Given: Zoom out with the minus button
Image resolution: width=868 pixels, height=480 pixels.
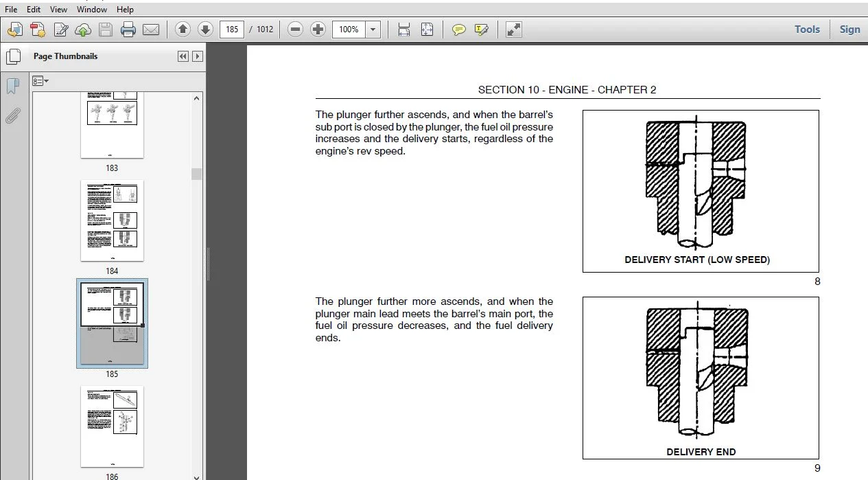Looking at the screenshot, I should pyautogui.click(x=295, y=30).
